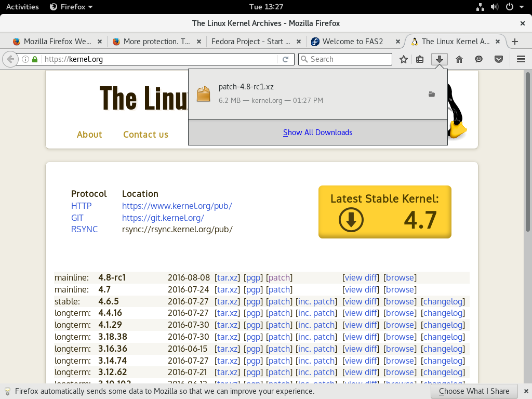The image size is (532, 399).
Task: Open https://git.kernel.org/ link
Action: tap(163, 218)
